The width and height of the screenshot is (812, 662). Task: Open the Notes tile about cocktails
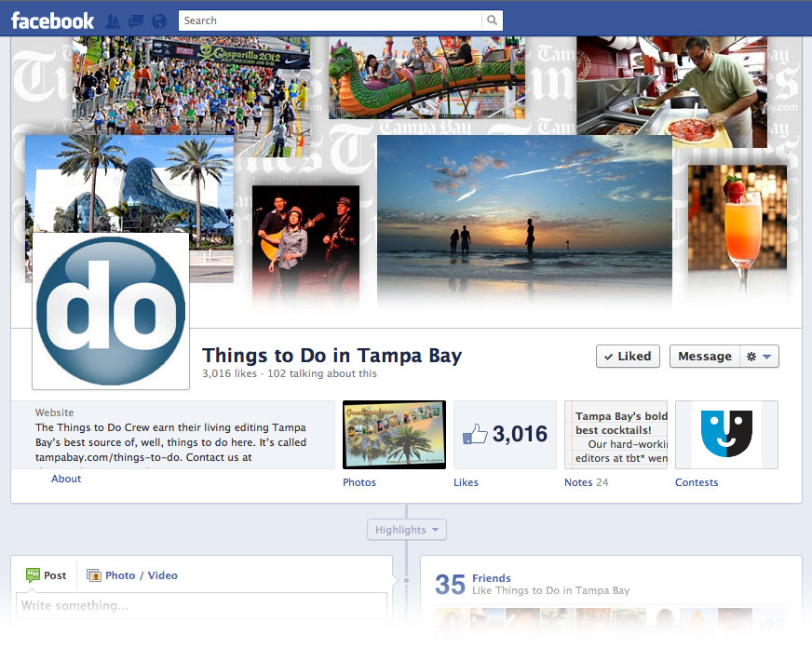click(616, 435)
